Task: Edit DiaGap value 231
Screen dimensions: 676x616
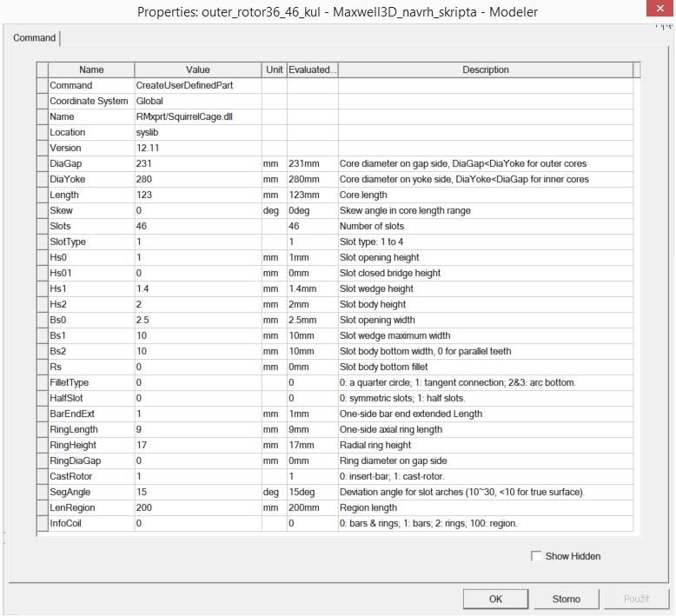Action: coord(198,164)
